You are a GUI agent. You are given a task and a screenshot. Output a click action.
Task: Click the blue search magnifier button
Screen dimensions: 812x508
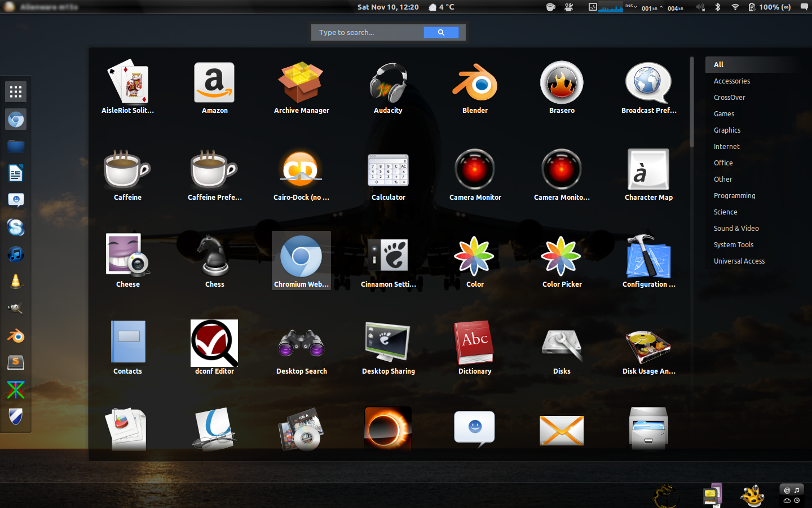point(441,32)
